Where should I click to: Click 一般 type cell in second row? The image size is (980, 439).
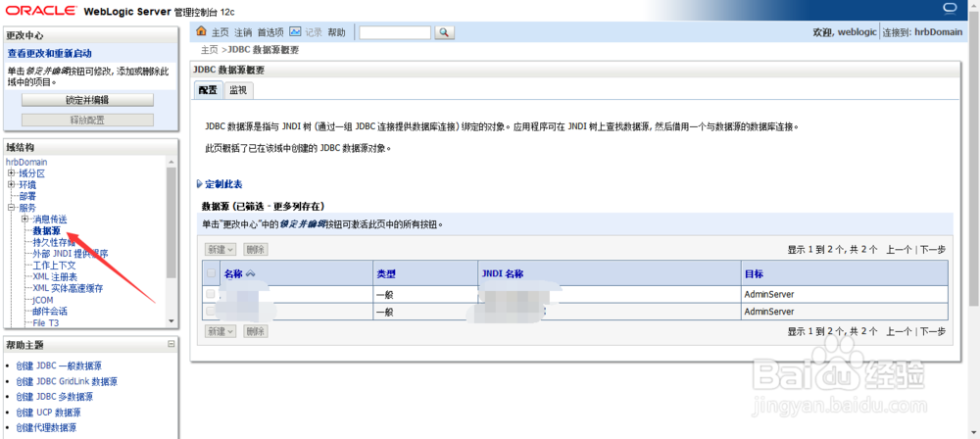coord(384,312)
